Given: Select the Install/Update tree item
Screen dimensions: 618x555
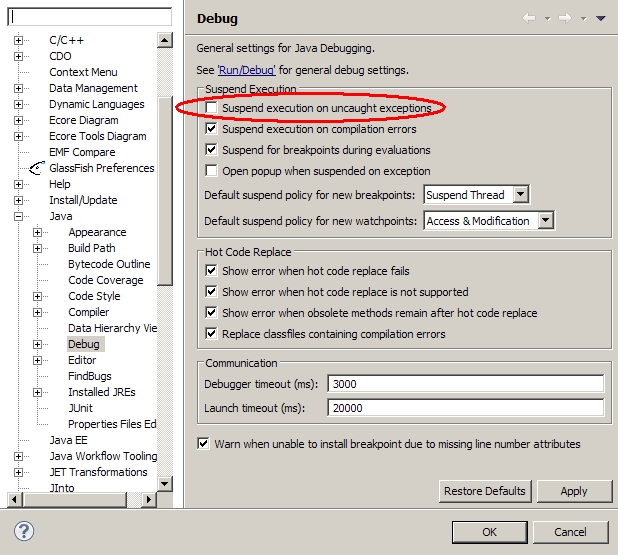Looking at the screenshot, I should 83,200.
